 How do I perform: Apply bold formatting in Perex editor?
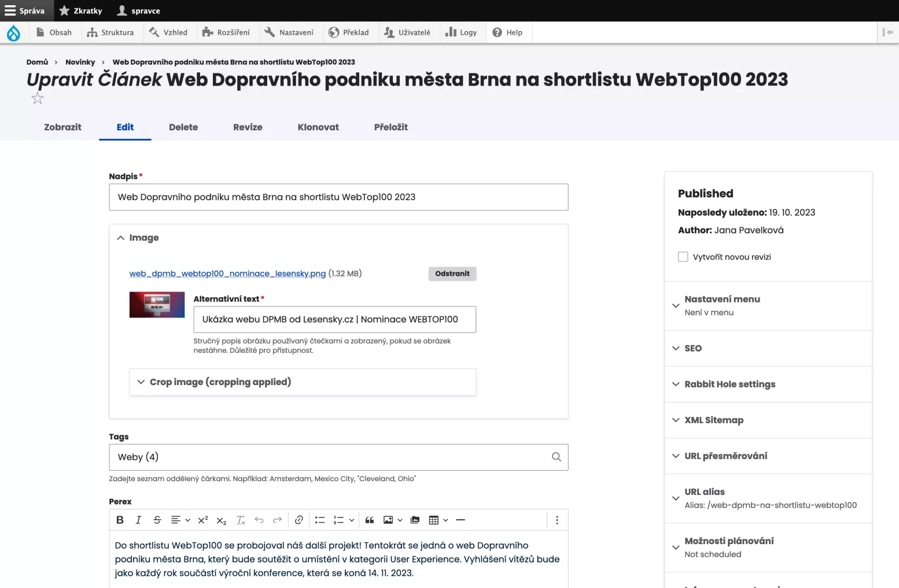(x=120, y=520)
